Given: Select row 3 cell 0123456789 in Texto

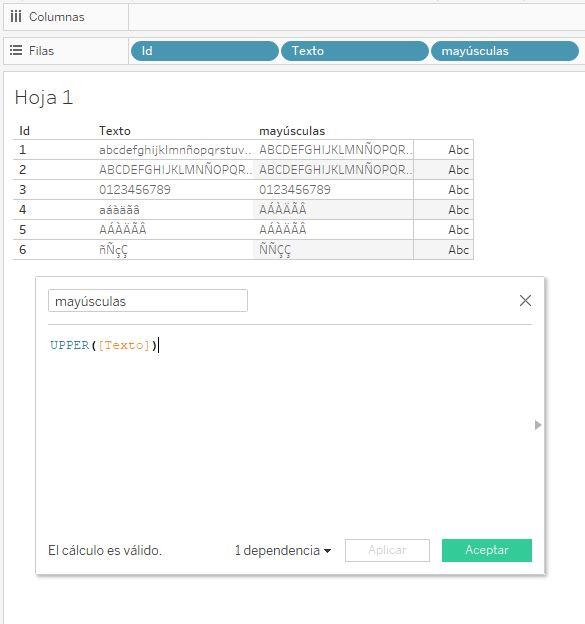Looking at the screenshot, I should pyautogui.click(x=135, y=189).
